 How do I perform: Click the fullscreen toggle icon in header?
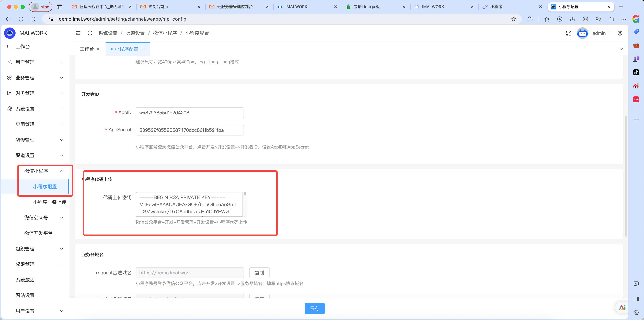coord(569,33)
